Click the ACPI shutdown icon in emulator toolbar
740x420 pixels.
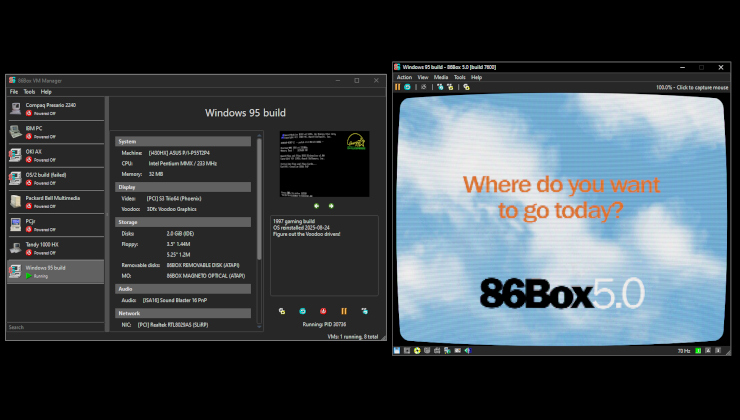click(x=424, y=87)
